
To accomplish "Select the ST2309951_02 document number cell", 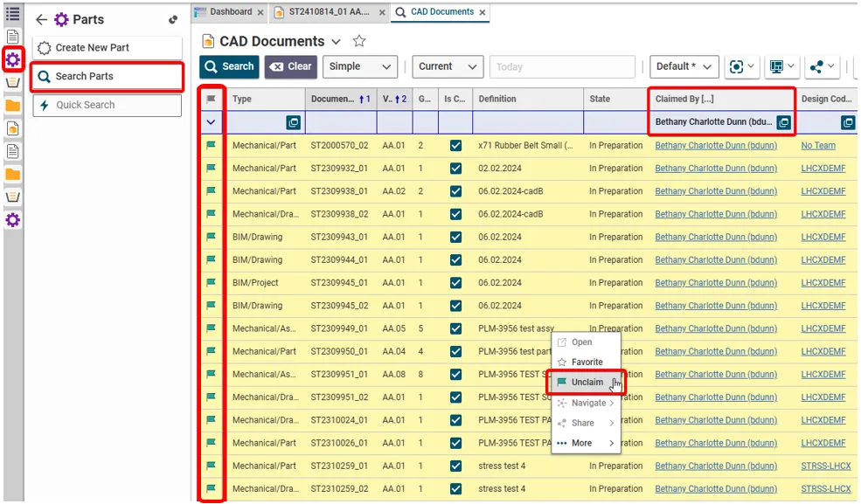I will coord(339,397).
